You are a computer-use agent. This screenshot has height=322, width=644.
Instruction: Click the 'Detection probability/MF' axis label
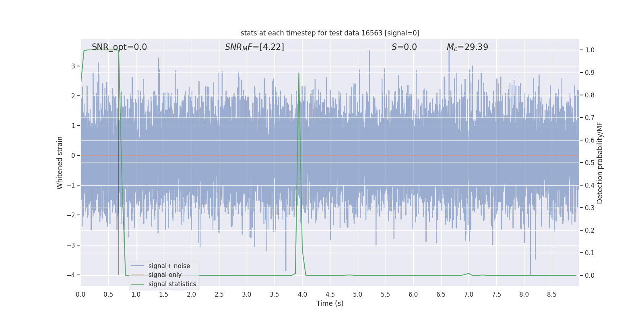coord(600,163)
